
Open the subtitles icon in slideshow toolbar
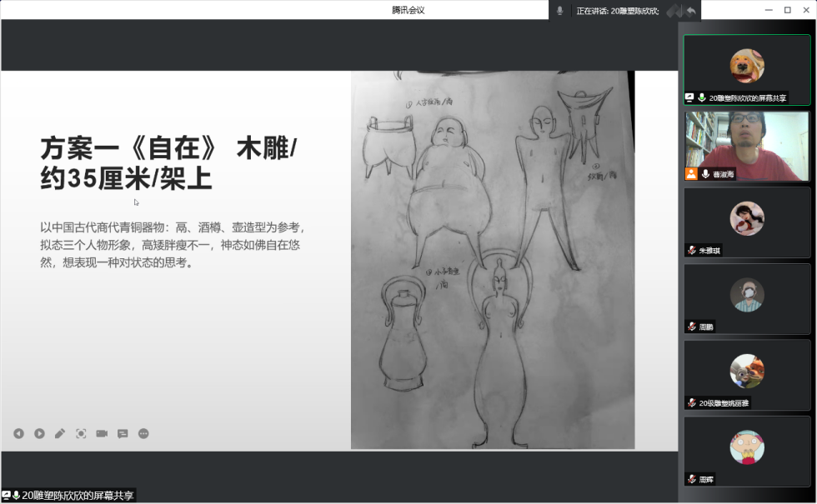coord(123,433)
